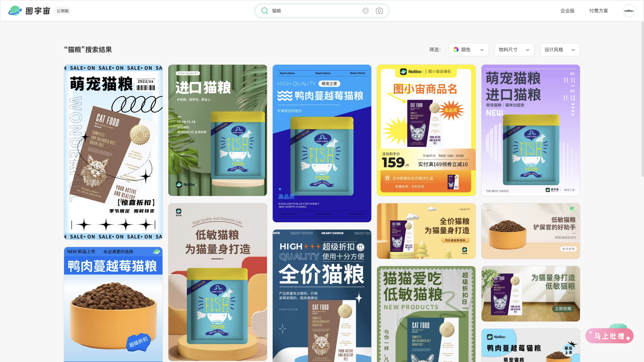Open the blue 鸭肉蔓越莓猫粮 FISH poster
644x362 pixels.
[322, 143]
